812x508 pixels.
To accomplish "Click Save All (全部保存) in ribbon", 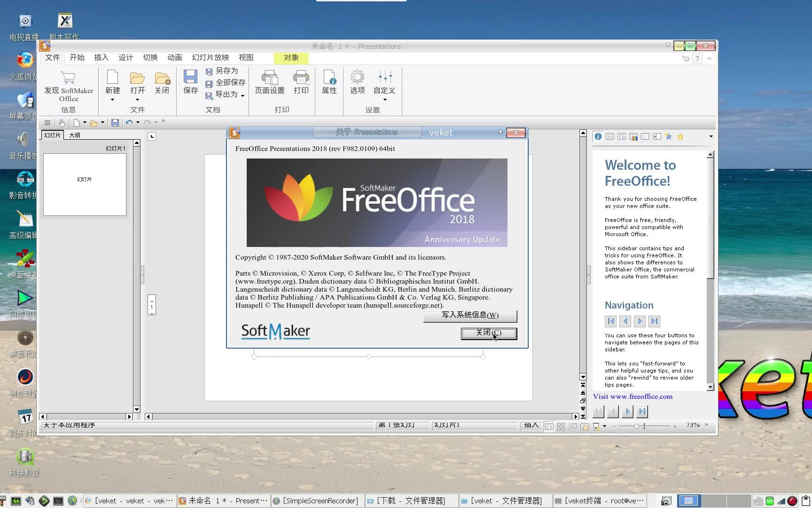I will (226, 83).
